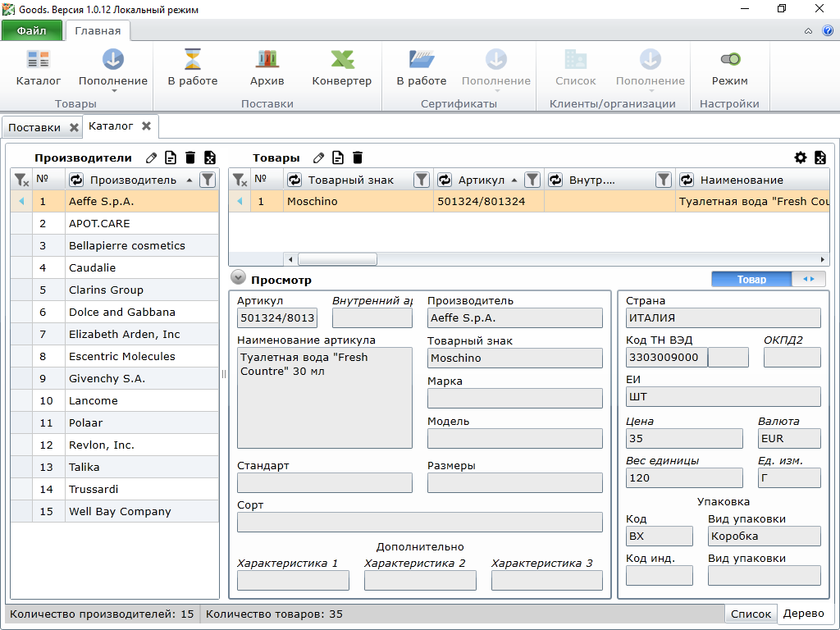840x630 pixels.
Task: Sort by the Производитель column header
Action: pos(133,180)
